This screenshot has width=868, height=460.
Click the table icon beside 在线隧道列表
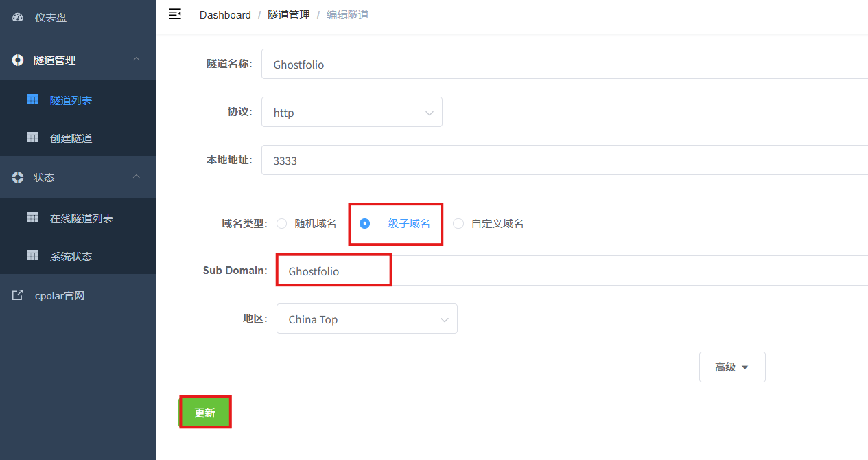(32, 218)
